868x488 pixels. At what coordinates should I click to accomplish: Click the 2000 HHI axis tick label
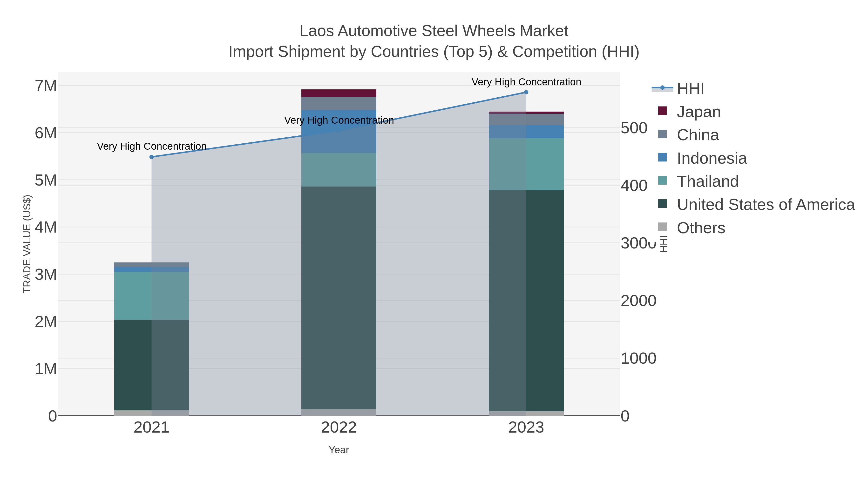pos(638,301)
